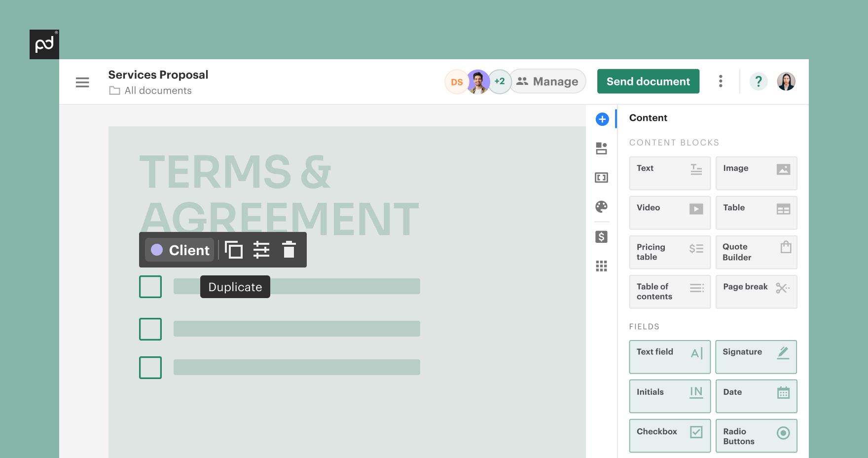Open the pricing settings panel
The height and width of the screenshot is (458, 868).
coord(602,237)
